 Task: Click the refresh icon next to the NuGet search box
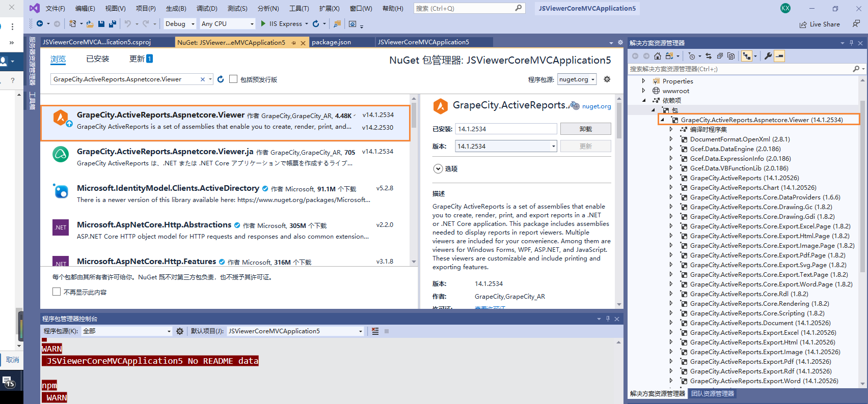tap(221, 79)
